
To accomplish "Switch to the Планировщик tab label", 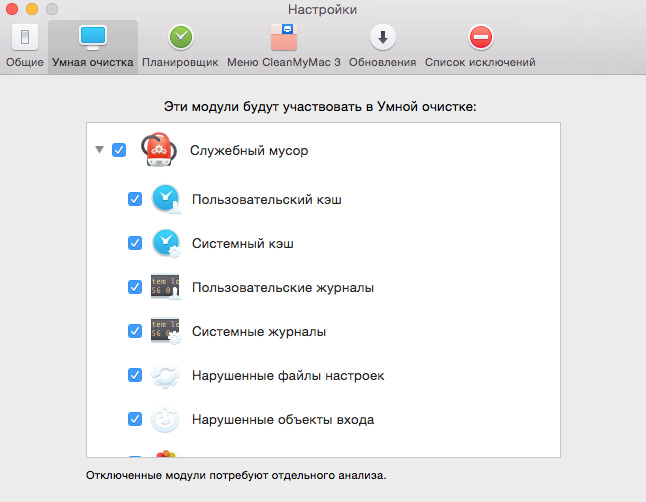I will click(x=180, y=62).
